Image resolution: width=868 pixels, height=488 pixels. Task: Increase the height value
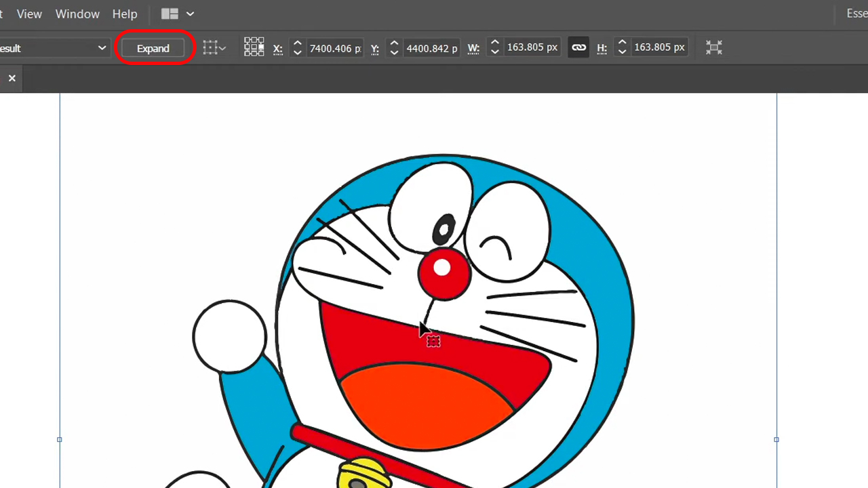point(622,42)
